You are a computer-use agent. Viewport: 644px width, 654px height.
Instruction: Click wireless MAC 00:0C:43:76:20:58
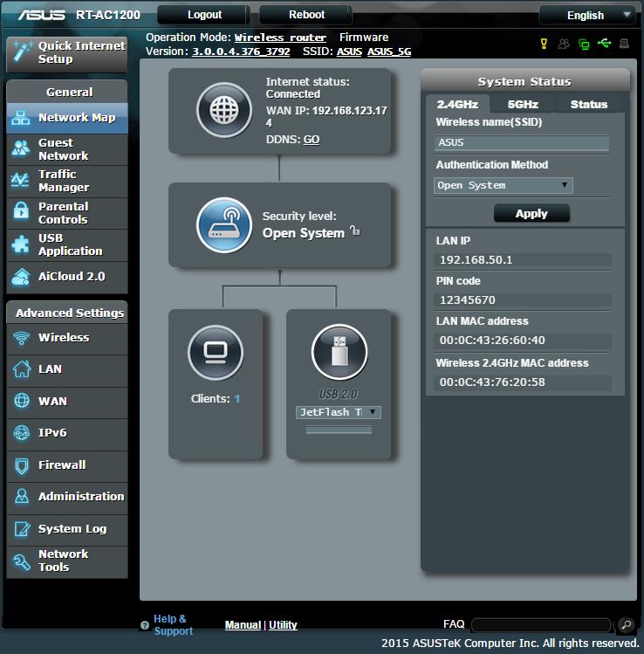(492, 382)
